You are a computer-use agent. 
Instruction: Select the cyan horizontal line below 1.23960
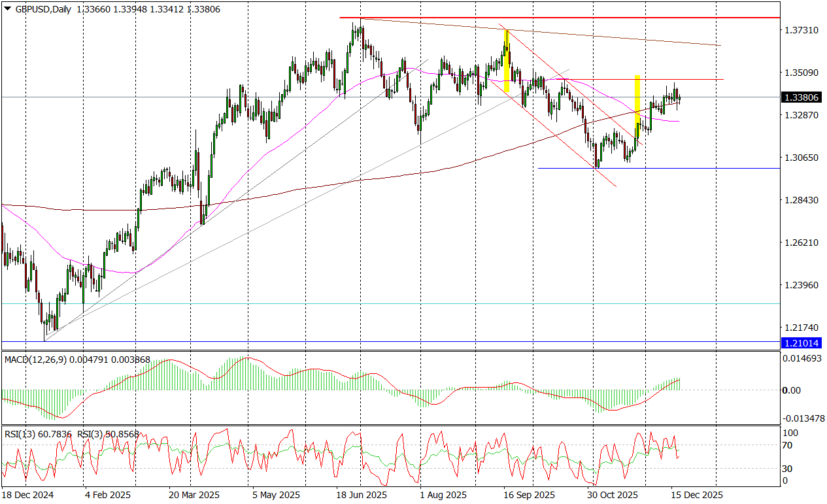point(392,303)
